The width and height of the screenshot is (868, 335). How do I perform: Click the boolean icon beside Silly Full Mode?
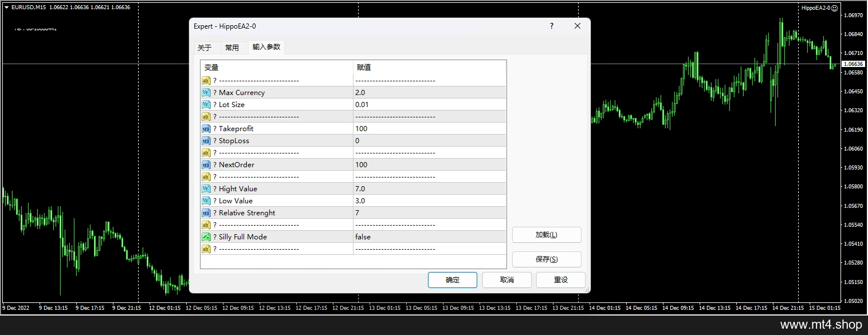206,237
